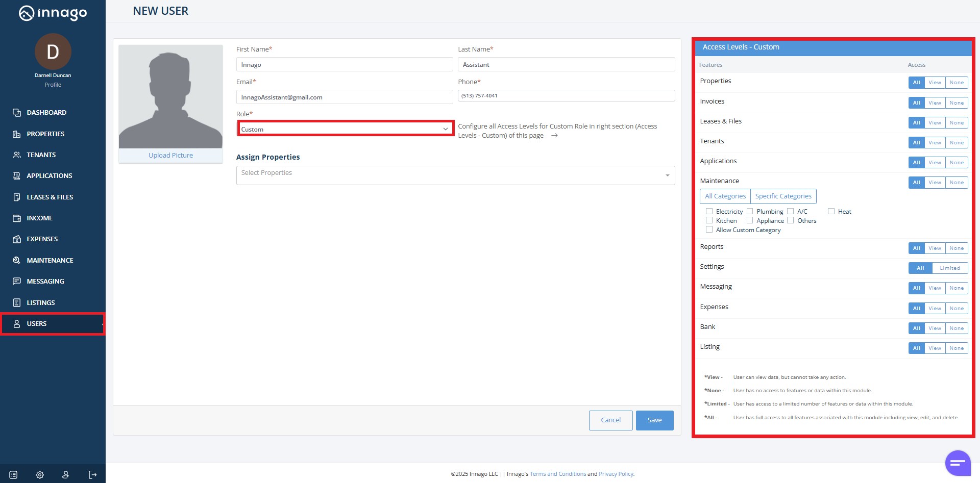Enable the Electricity maintenance category checkbox

pyautogui.click(x=709, y=211)
